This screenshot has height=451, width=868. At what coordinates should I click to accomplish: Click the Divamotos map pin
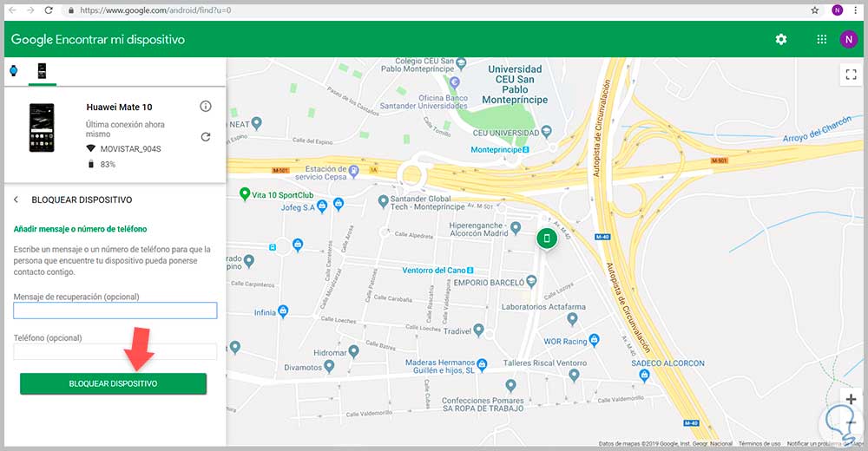pos(329,366)
